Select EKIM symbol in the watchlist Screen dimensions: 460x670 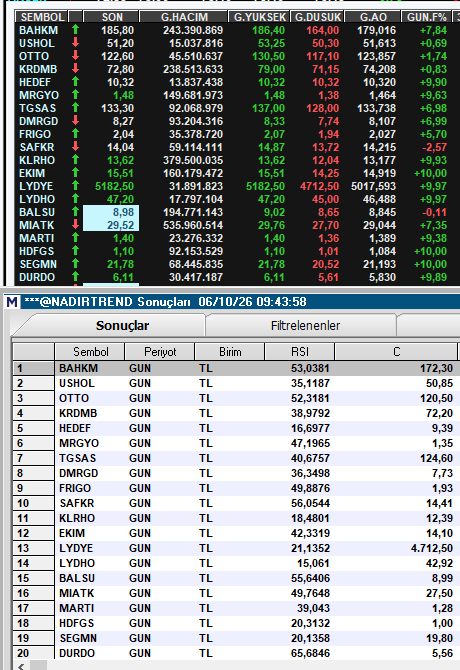click(32, 173)
